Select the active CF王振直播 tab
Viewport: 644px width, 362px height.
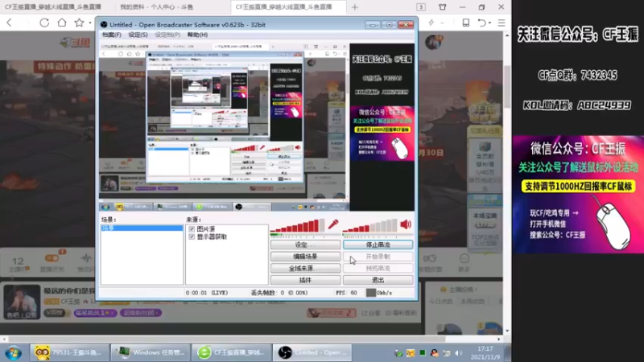click(x=288, y=7)
